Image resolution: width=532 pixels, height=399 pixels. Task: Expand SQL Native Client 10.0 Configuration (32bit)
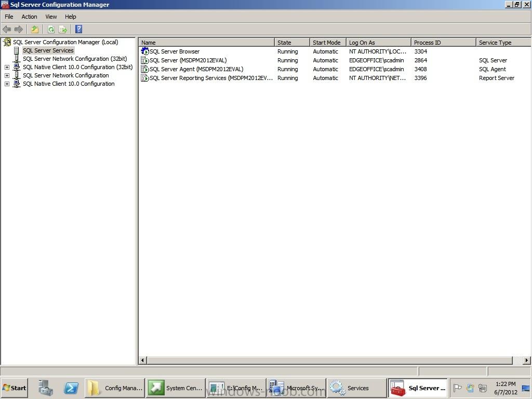(7, 67)
